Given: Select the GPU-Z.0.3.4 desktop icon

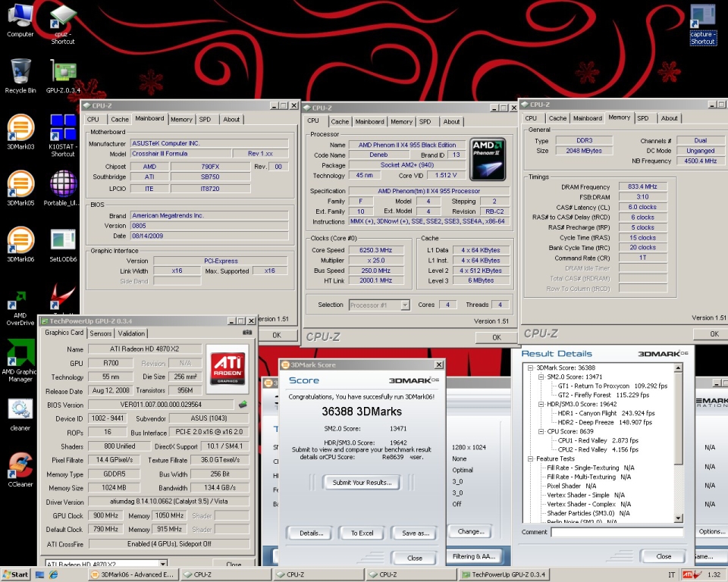Looking at the screenshot, I should (63, 77).
